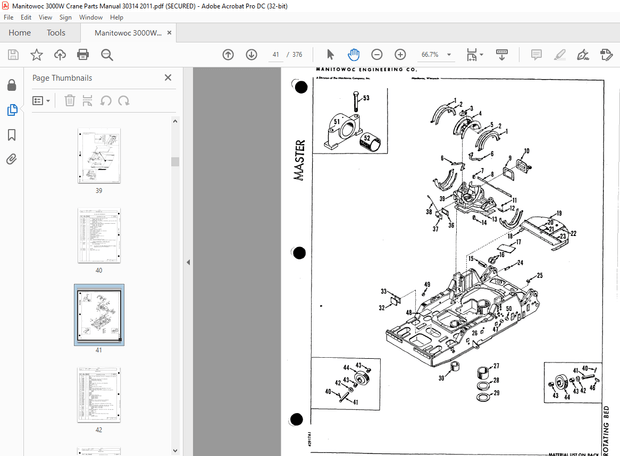Upload file to cloud icon
The width and height of the screenshot is (620, 456).
[60, 55]
